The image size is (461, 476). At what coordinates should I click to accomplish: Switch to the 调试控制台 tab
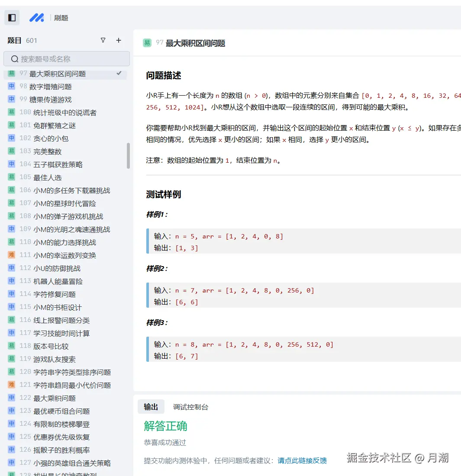190,406
